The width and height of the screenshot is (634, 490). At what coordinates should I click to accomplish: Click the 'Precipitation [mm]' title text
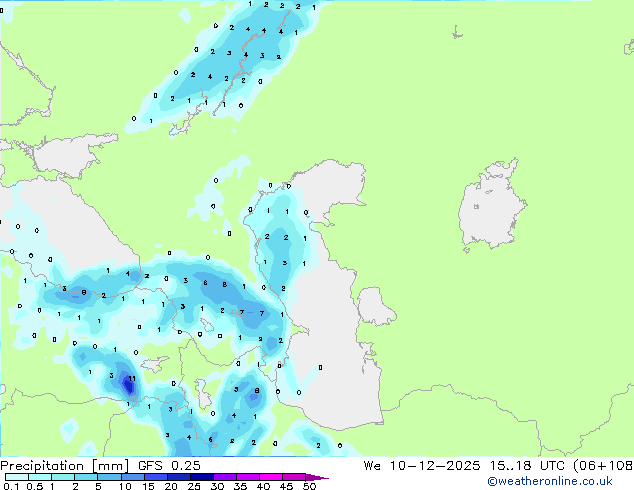65,466
